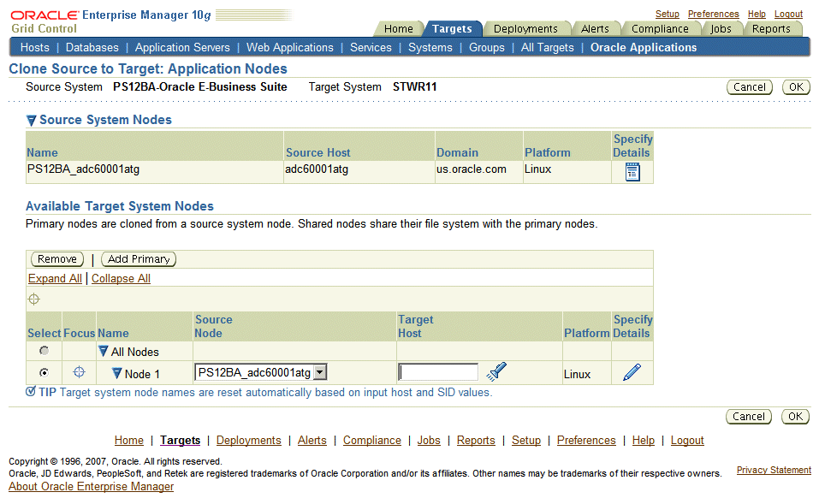This screenshot has width=819, height=504.
Task: Click the flashlight search icon beside Target Host
Action: pyautogui.click(x=496, y=371)
